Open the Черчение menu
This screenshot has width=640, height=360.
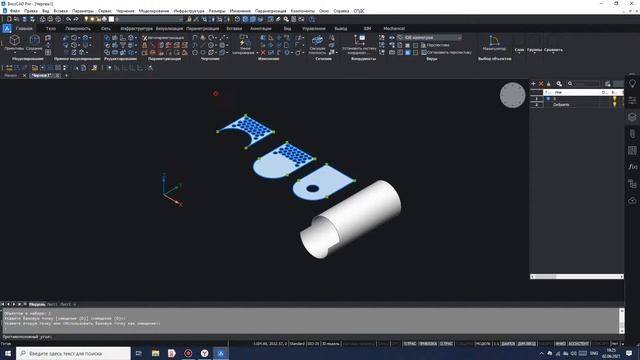tap(125, 11)
